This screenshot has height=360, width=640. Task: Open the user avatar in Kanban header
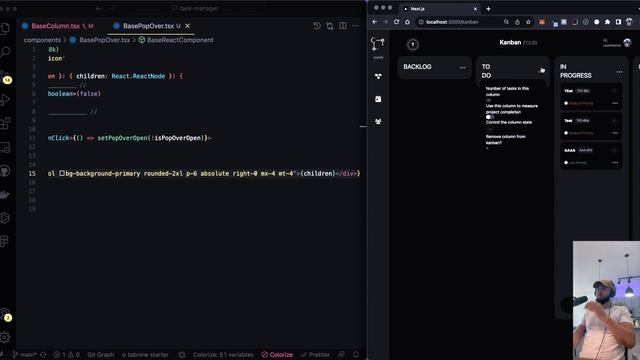coord(627,42)
